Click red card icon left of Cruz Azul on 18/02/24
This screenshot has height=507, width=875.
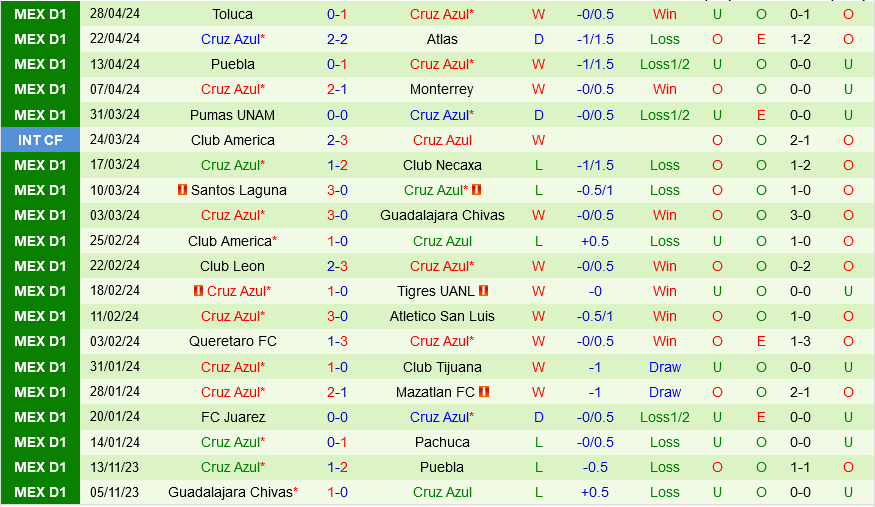(x=199, y=291)
